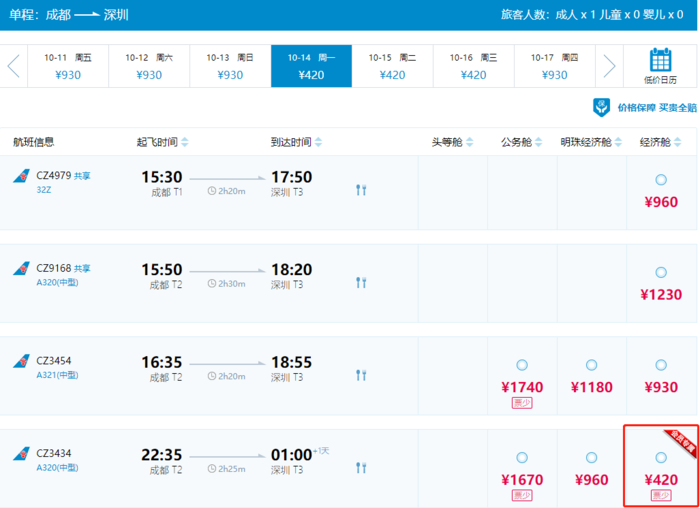The width and height of the screenshot is (700, 508).
Task: Show later dates with right arrow
Action: point(609,66)
